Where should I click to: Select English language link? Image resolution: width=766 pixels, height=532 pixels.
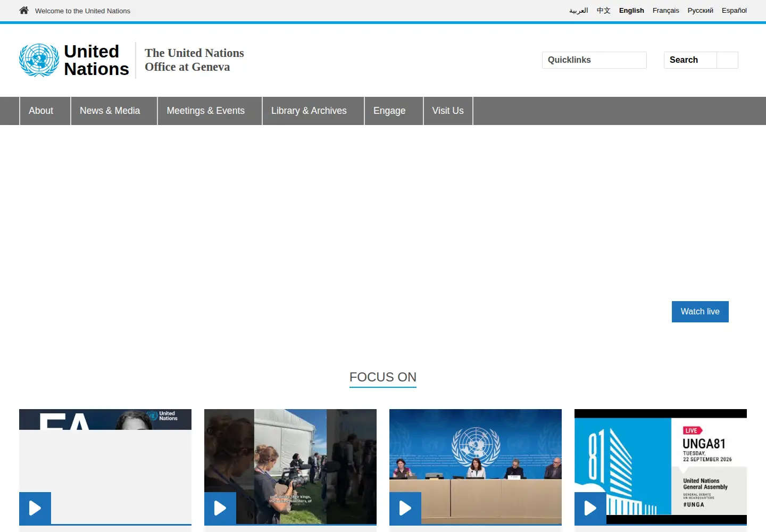(631, 11)
